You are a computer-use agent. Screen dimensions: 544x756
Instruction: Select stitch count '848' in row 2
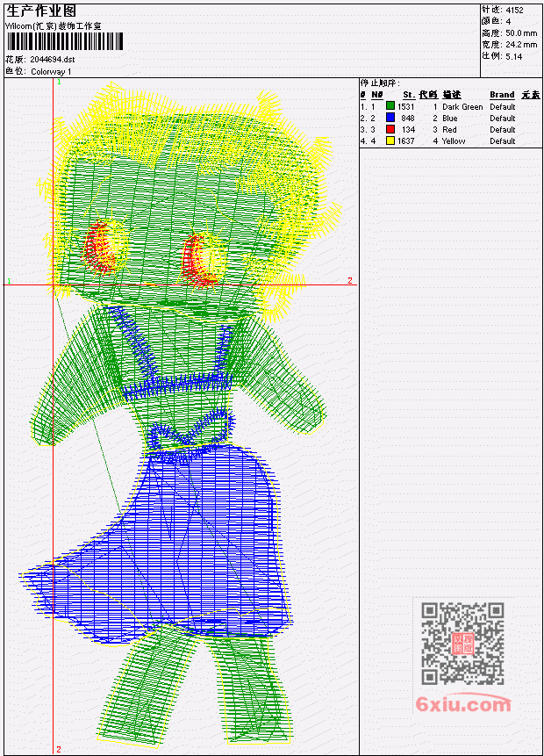pyautogui.click(x=408, y=119)
